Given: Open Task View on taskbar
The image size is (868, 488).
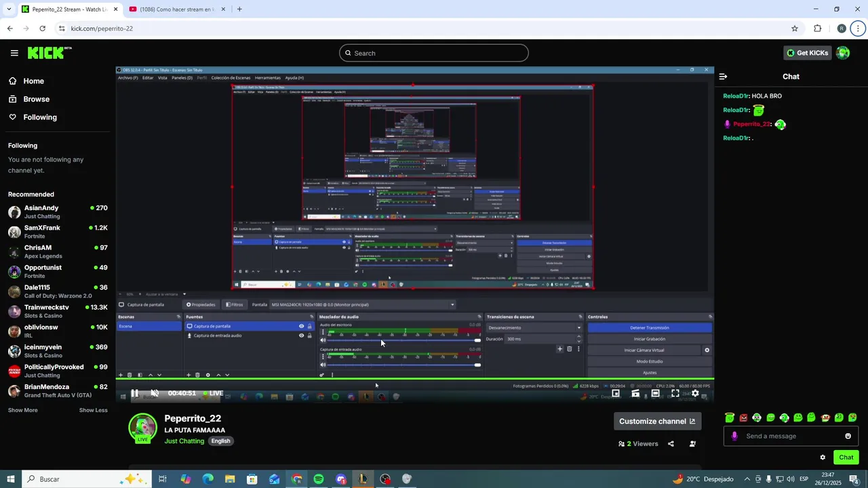Looking at the screenshot, I should [163, 479].
